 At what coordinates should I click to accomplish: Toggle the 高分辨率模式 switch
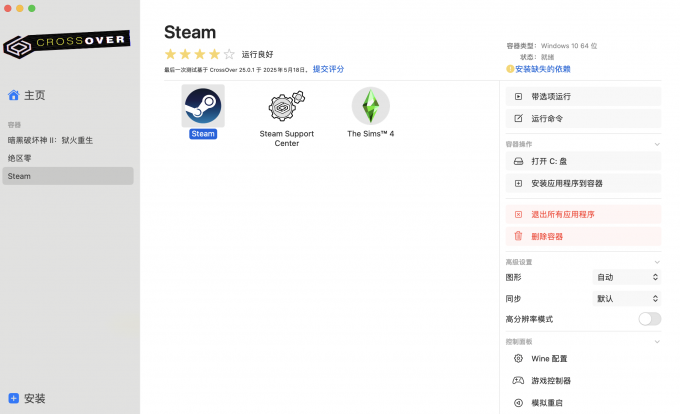tap(649, 319)
